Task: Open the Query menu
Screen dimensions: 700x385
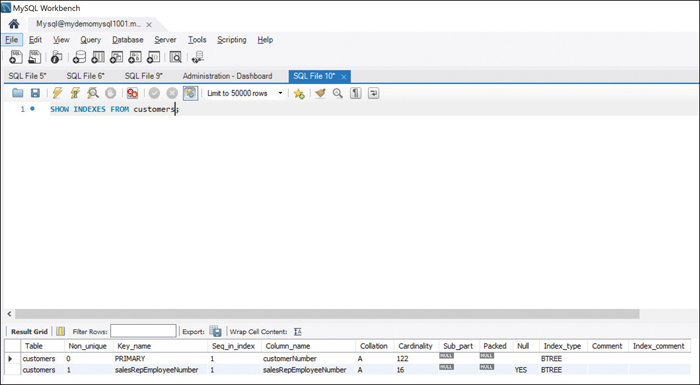Action: click(x=91, y=40)
